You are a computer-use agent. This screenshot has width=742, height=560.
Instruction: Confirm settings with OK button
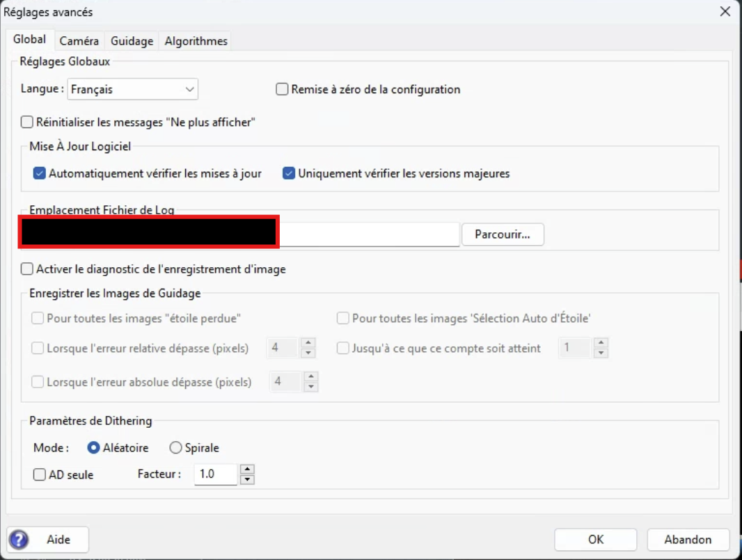click(596, 540)
